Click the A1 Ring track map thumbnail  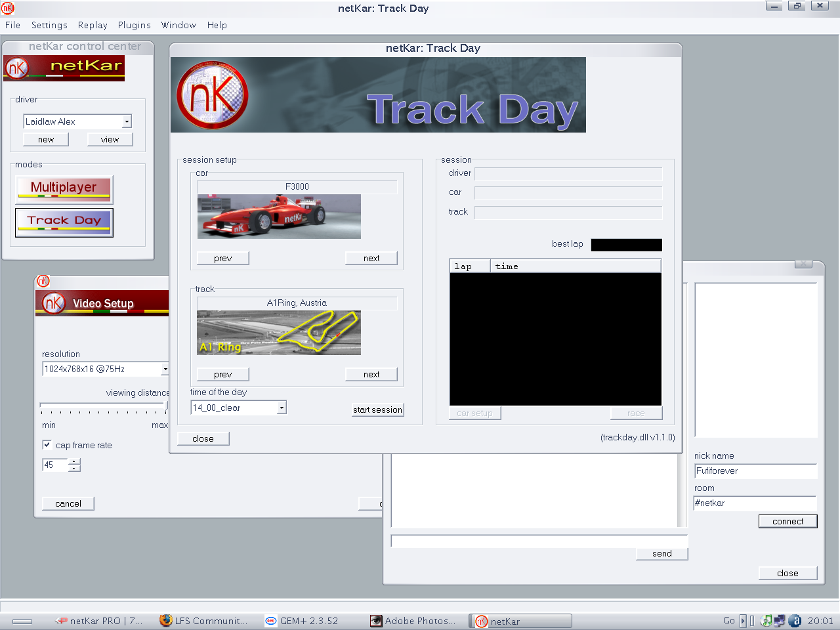pyautogui.click(x=279, y=333)
